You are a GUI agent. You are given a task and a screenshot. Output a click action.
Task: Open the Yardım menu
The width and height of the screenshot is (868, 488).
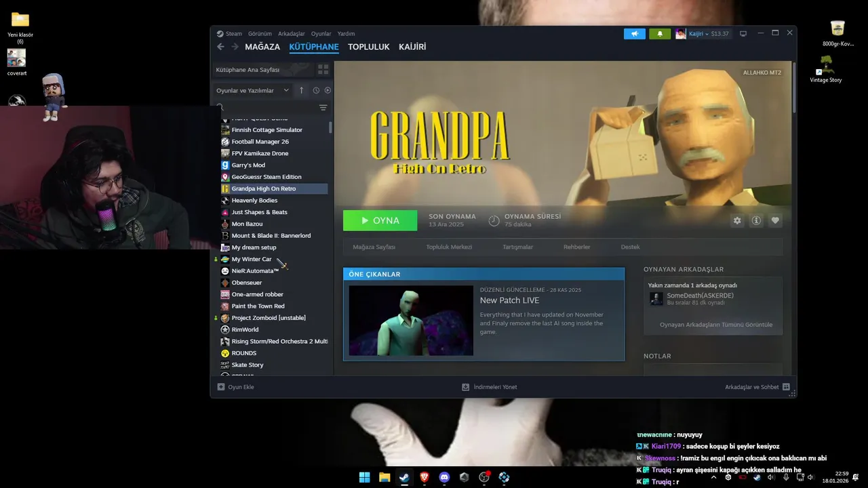pyautogui.click(x=346, y=34)
